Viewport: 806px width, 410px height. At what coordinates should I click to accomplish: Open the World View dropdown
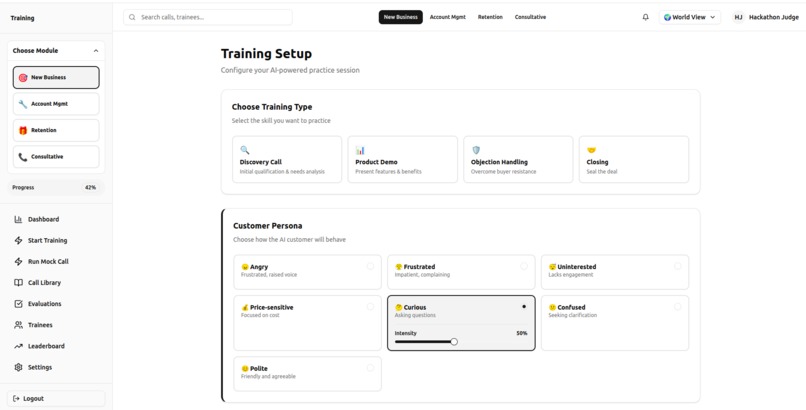coord(690,17)
